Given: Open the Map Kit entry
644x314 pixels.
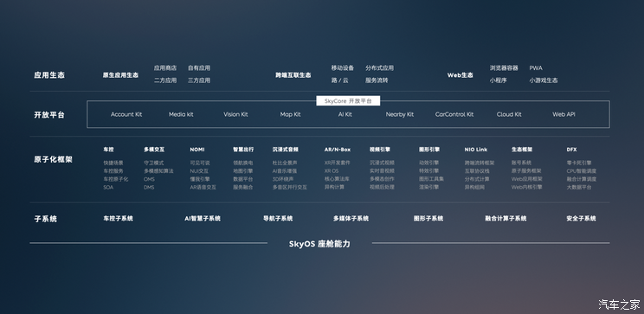Looking at the screenshot, I should 290,114.
